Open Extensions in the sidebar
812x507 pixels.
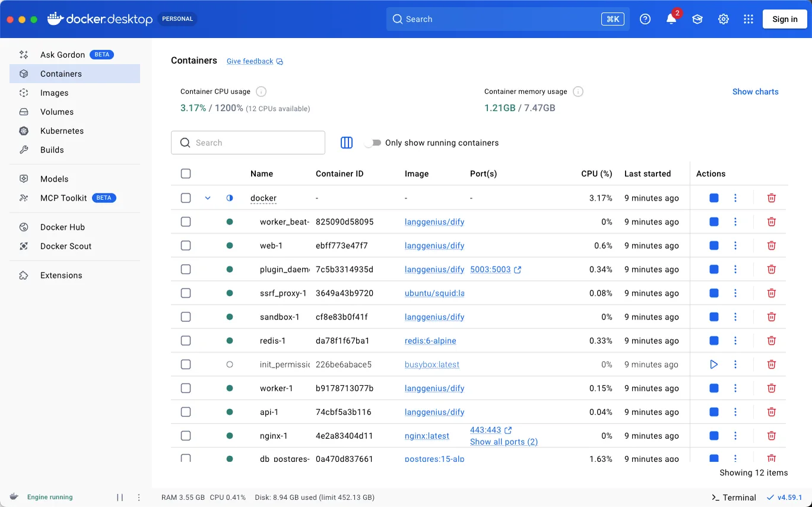point(75,275)
